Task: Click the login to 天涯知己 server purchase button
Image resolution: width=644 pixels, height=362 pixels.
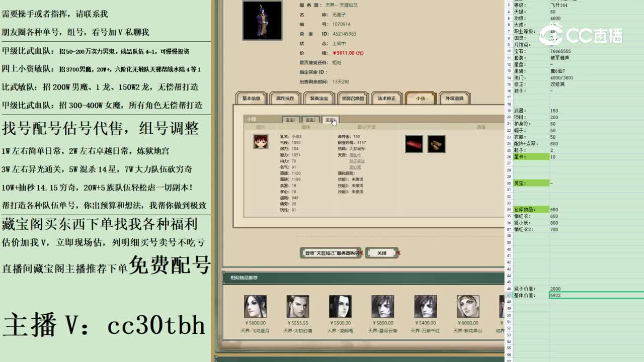Action: pos(331,253)
